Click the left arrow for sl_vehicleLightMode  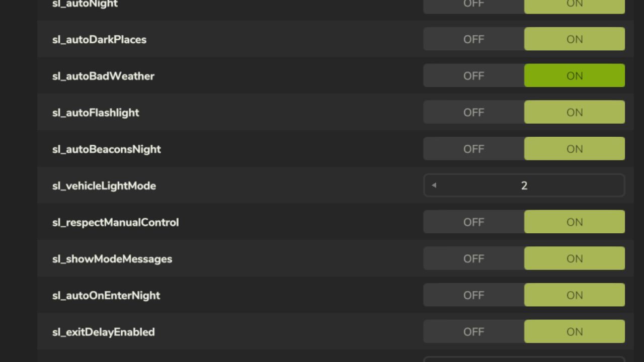[434, 186]
